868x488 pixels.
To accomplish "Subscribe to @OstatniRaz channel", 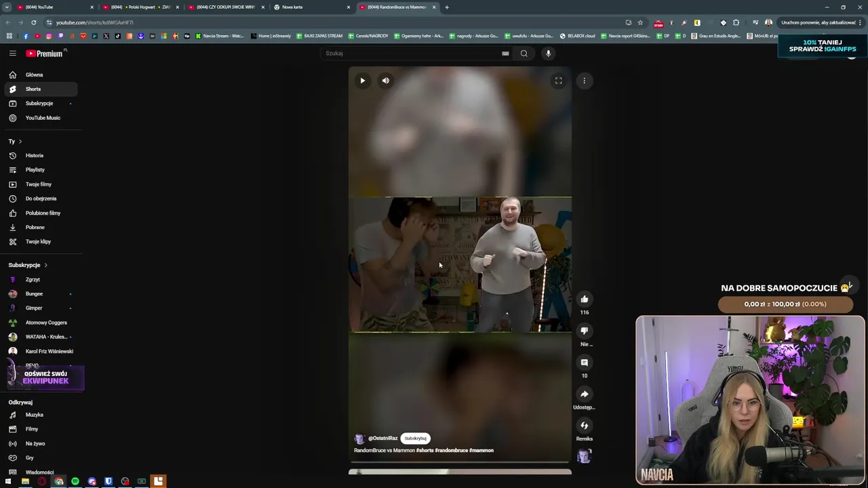I will coord(415,439).
